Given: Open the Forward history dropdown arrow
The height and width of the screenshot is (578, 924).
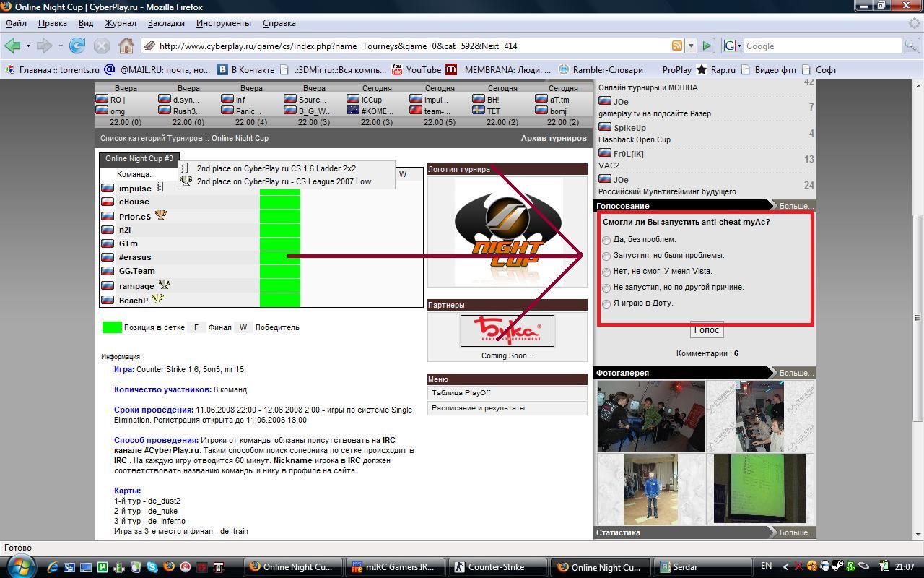Looking at the screenshot, I should coord(61,46).
